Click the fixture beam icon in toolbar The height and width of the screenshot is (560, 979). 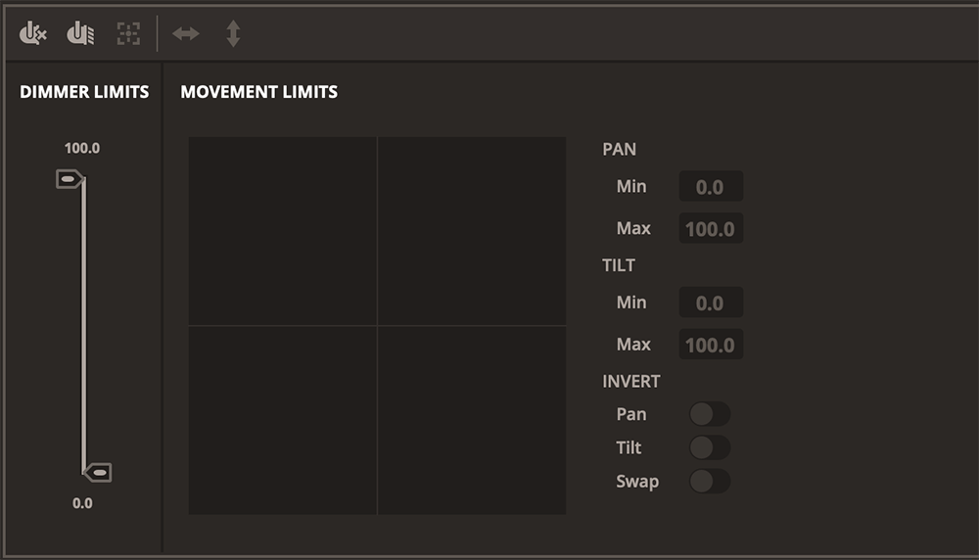(80, 34)
